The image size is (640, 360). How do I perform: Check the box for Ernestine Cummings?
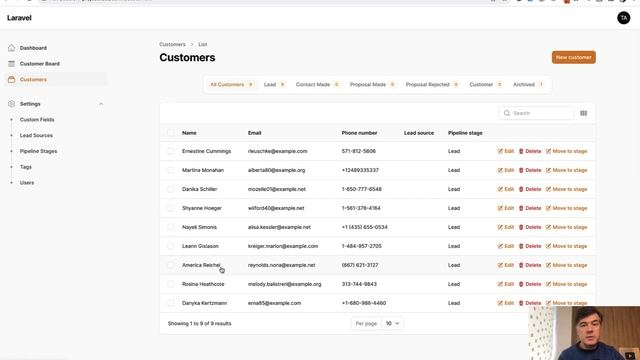pyautogui.click(x=171, y=151)
